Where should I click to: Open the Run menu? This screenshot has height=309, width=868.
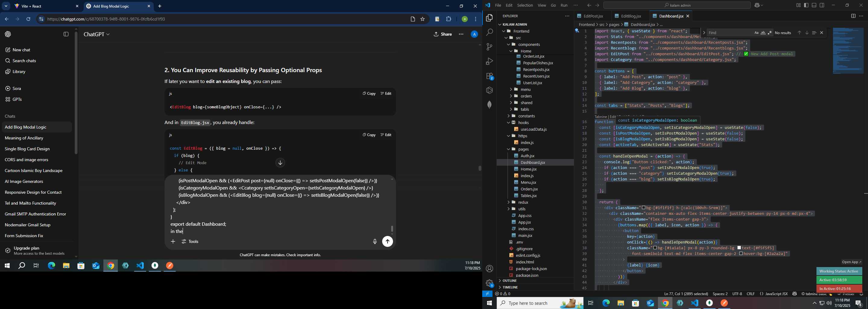click(x=564, y=5)
